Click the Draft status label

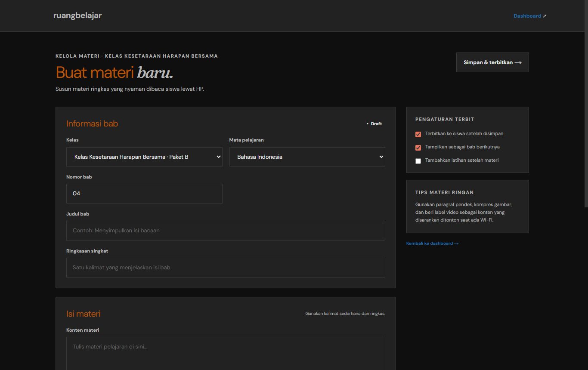374,124
